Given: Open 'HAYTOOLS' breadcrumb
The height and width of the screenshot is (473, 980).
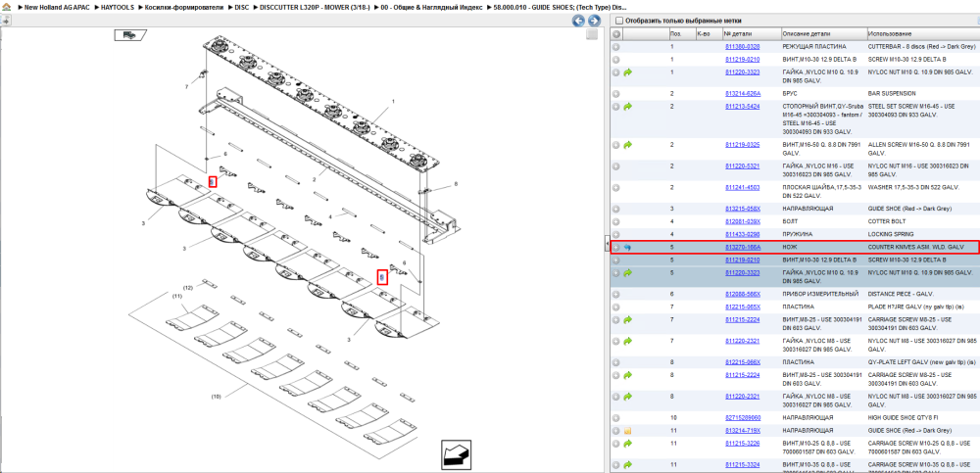Looking at the screenshot, I should (x=118, y=6).
